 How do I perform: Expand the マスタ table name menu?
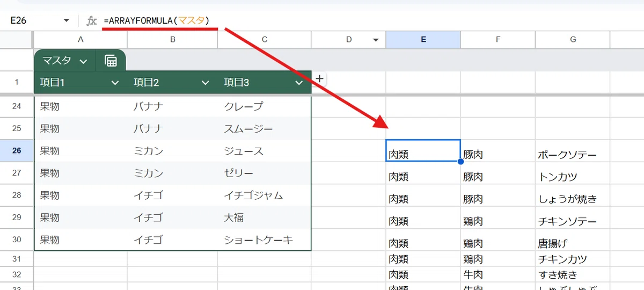pyautogui.click(x=83, y=61)
